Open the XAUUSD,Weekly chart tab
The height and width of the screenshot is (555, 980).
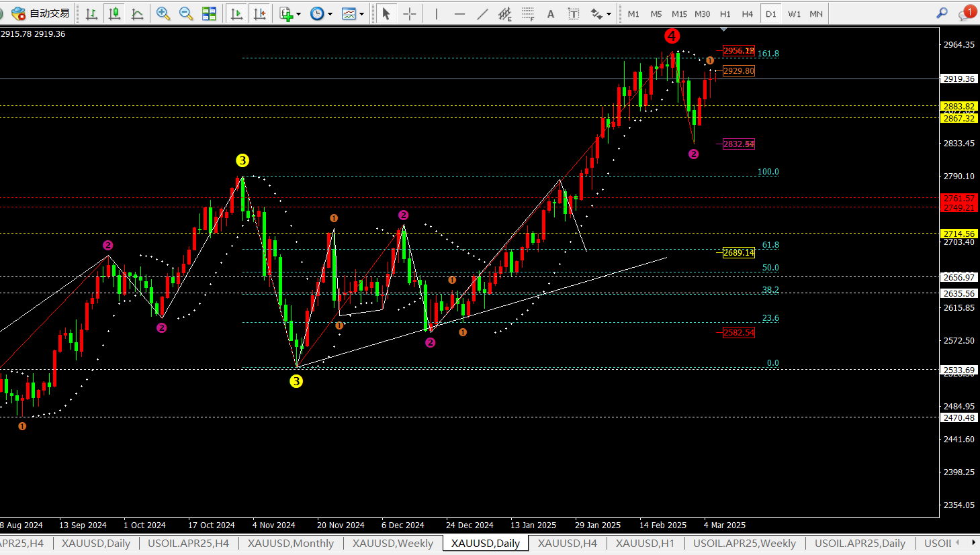[393, 543]
